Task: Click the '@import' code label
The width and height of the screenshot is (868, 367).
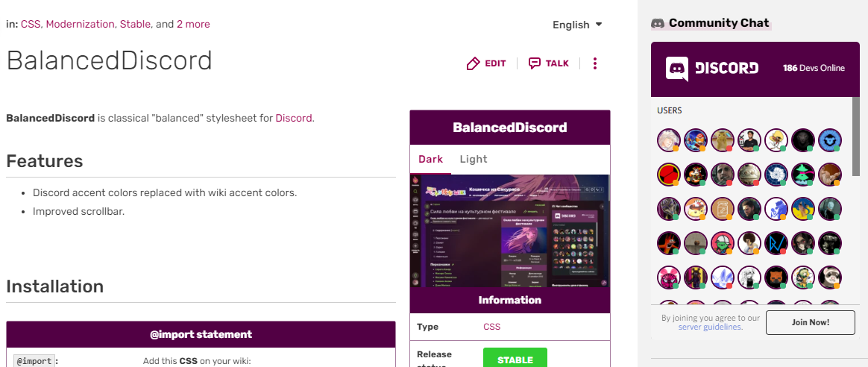Action: [x=34, y=361]
